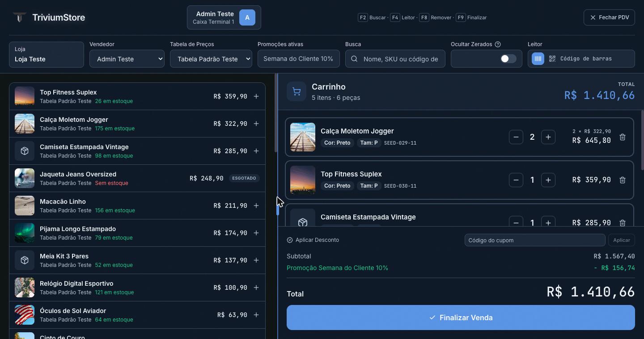Delete Calça Moletom Jogger from cart

click(x=623, y=137)
